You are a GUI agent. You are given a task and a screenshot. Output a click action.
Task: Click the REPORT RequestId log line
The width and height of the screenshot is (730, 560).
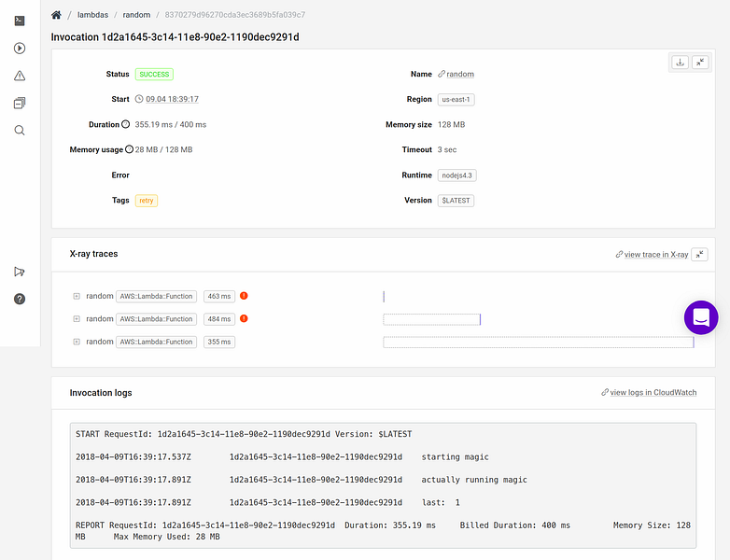click(x=383, y=531)
